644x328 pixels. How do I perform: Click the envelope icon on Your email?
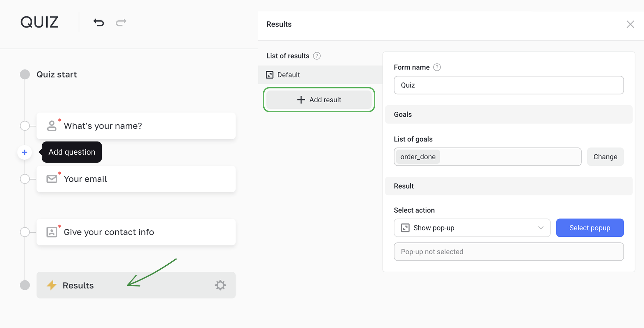[52, 179]
